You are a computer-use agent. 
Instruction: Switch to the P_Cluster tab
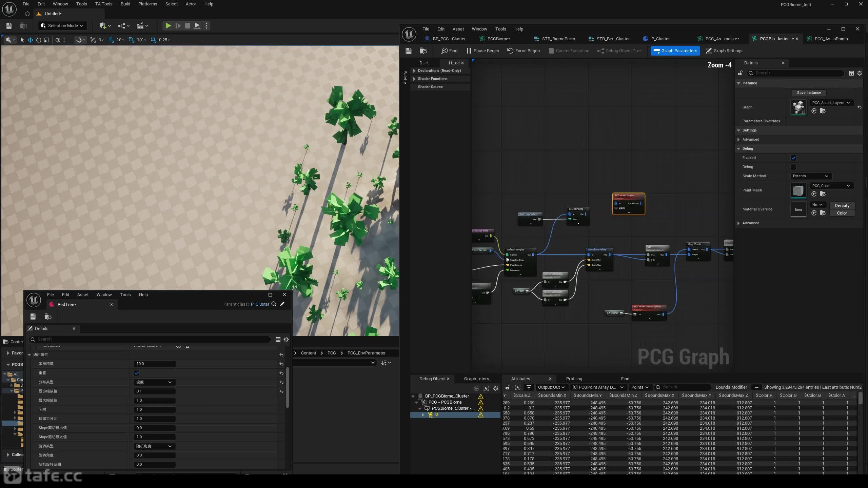(660, 39)
